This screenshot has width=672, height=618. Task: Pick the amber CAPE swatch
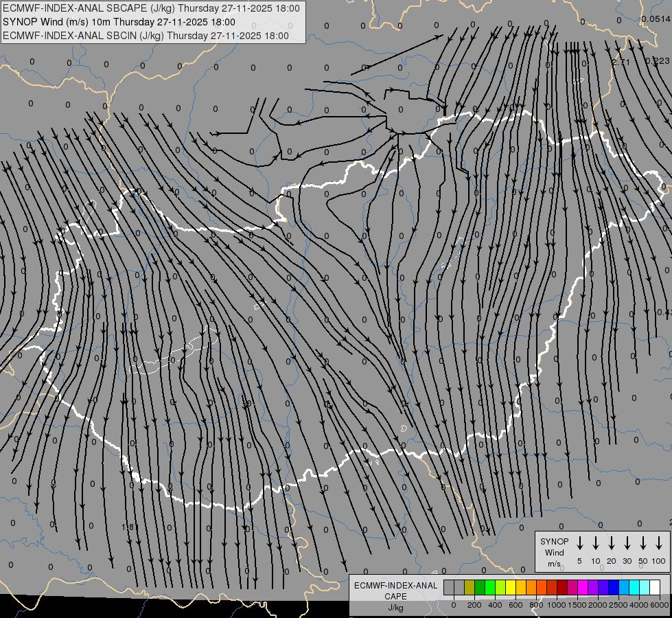[x=521, y=587]
